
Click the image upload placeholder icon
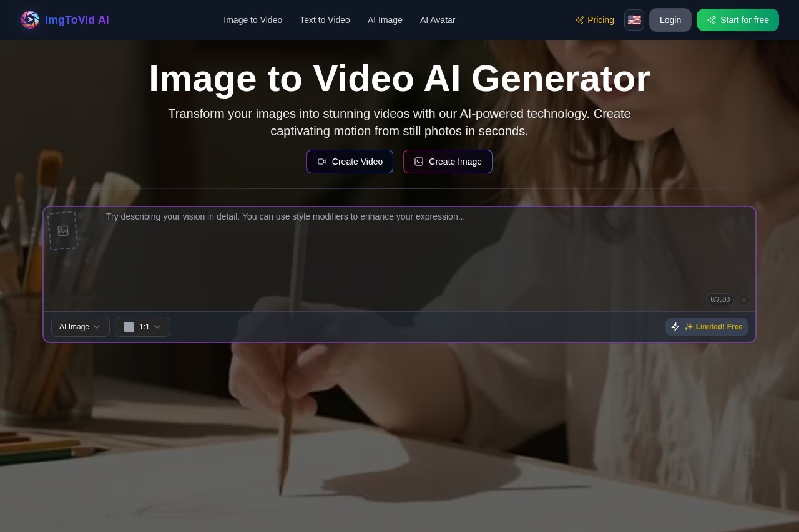pyautogui.click(x=63, y=231)
